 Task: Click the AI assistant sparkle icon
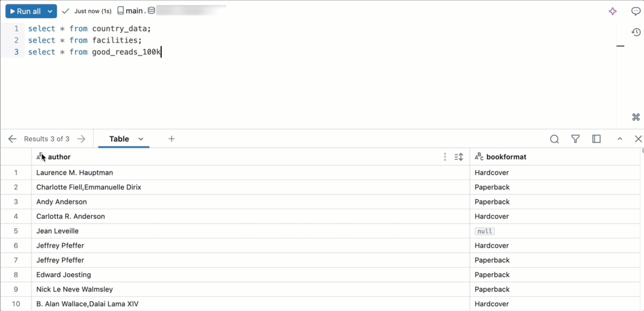pyautogui.click(x=612, y=11)
